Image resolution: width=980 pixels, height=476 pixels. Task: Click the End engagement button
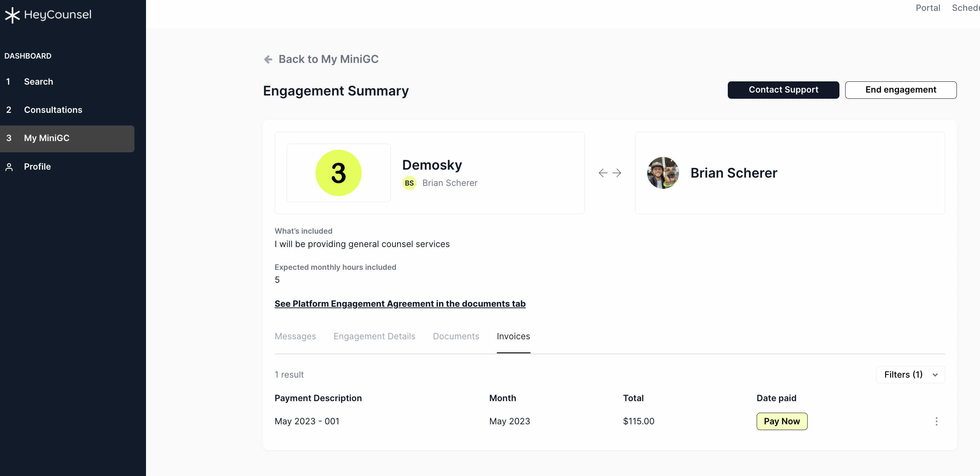pyautogui.click(x=901, y=90)
